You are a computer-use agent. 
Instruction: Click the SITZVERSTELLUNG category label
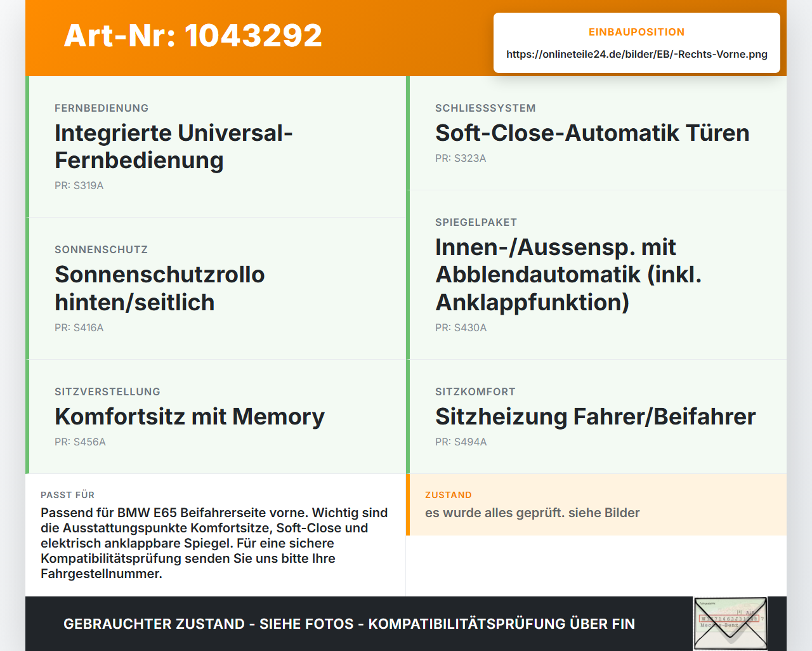pos(107,391)
